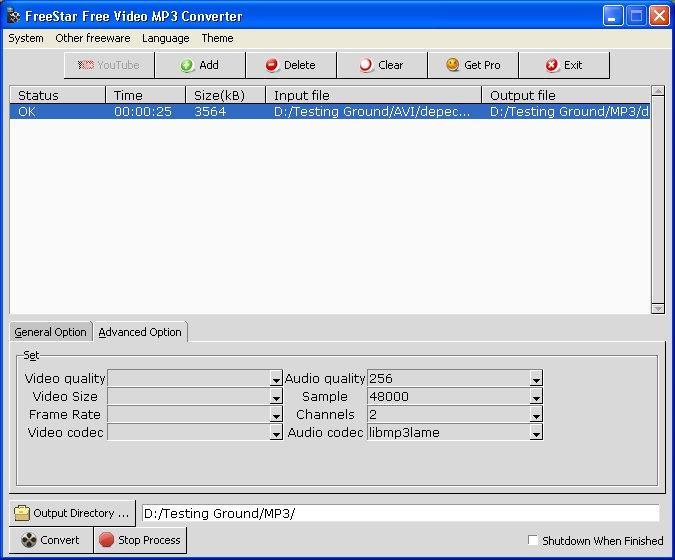Click the file list scrollbar down arrow
The image size is (675, 560).
pos(658,308)
